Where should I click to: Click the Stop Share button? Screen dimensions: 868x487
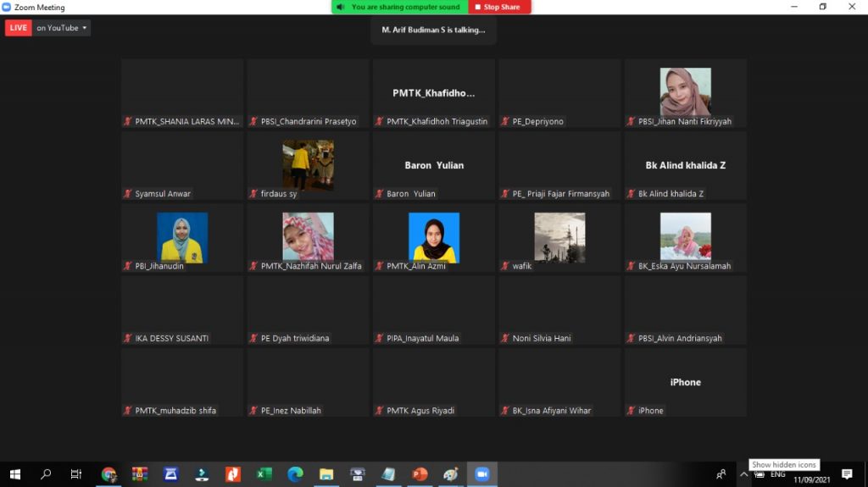tap(501, 7)
